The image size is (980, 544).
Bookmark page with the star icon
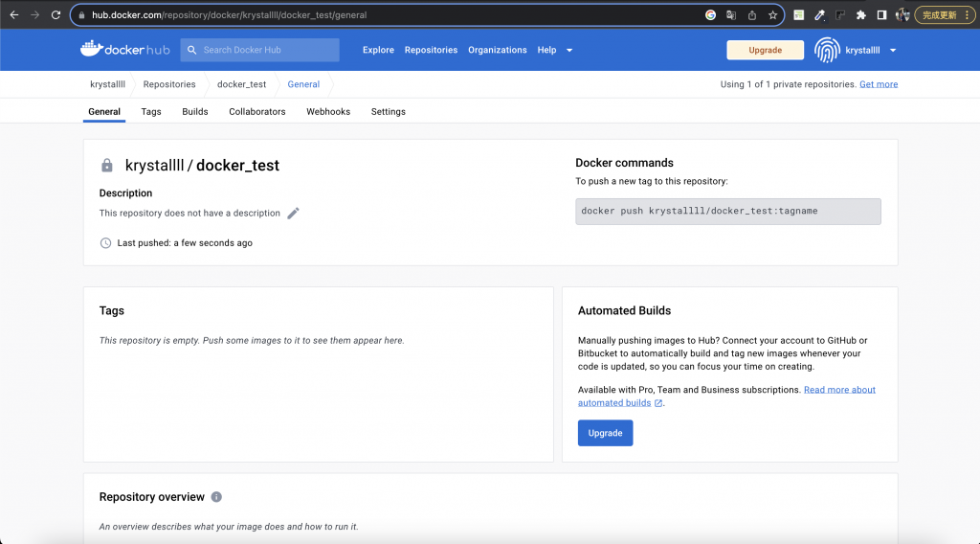[773, 15]
